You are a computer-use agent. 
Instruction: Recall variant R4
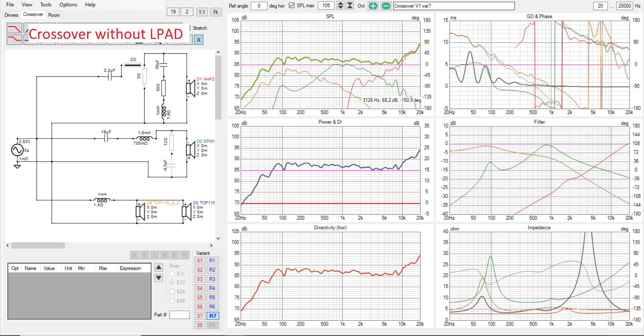(212, 288)
